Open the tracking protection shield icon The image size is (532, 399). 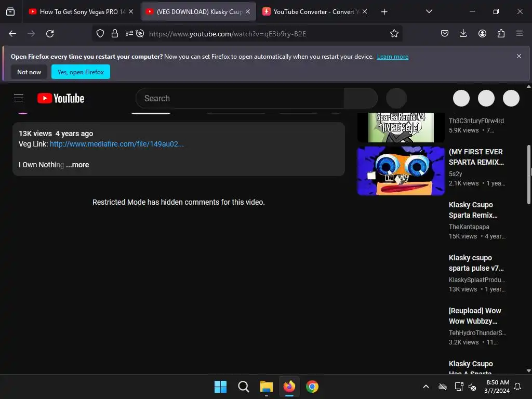click(x=100, y=33)
